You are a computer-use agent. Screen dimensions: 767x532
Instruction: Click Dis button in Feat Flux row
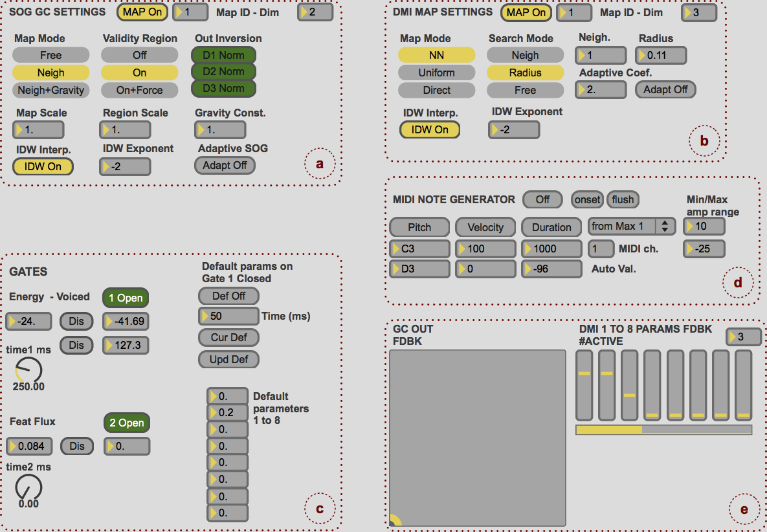(77, 446)
